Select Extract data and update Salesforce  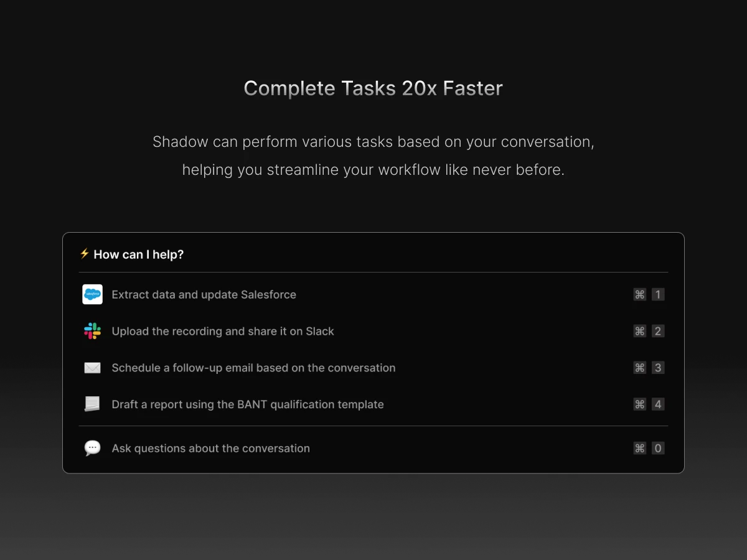(x=374, y=294)
